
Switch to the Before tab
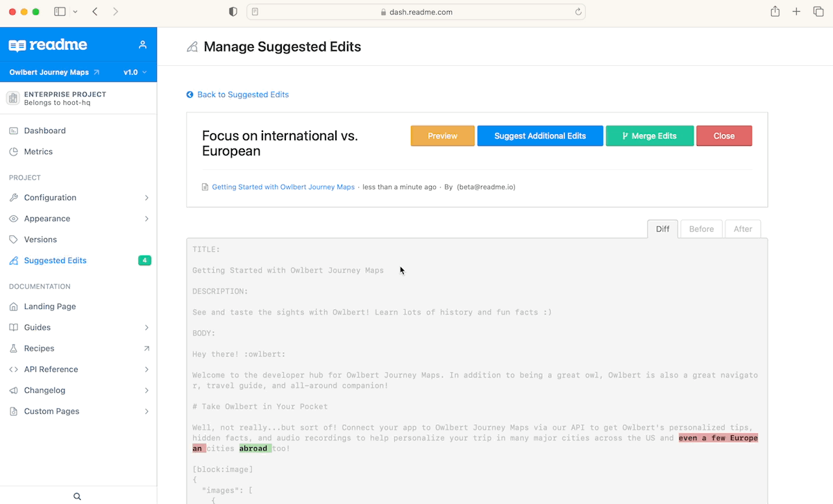point(701,229)
